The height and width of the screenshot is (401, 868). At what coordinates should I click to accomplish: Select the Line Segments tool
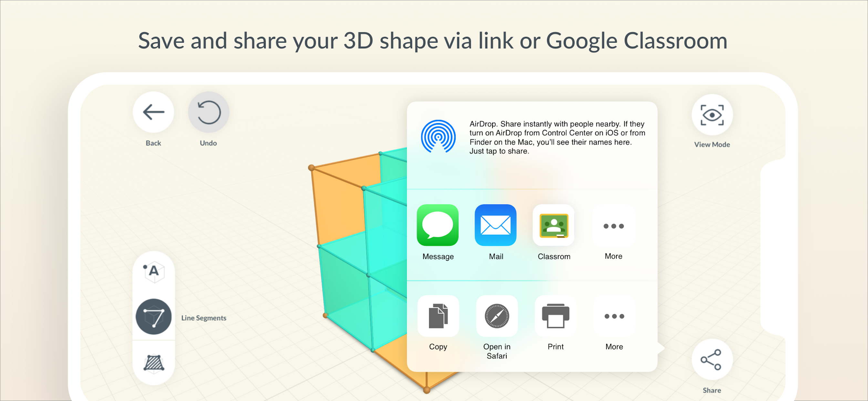coord(154,317)
